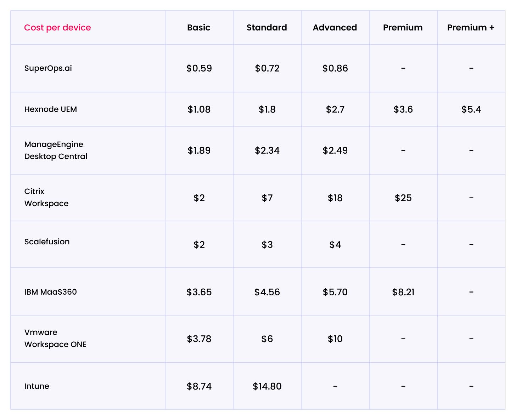Click the Scalefusion row label
Viewport: 516px width, 420px height.
click(x=47, y=242)
